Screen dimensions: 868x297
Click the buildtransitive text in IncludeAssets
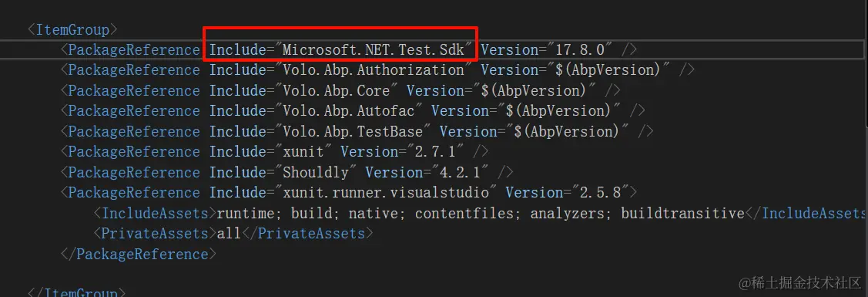click(683, 214)
